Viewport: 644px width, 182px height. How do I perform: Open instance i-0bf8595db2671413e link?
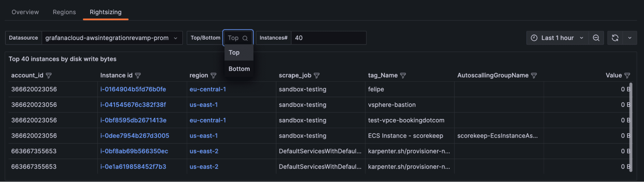pyautogui.click(x=133, y=120)
